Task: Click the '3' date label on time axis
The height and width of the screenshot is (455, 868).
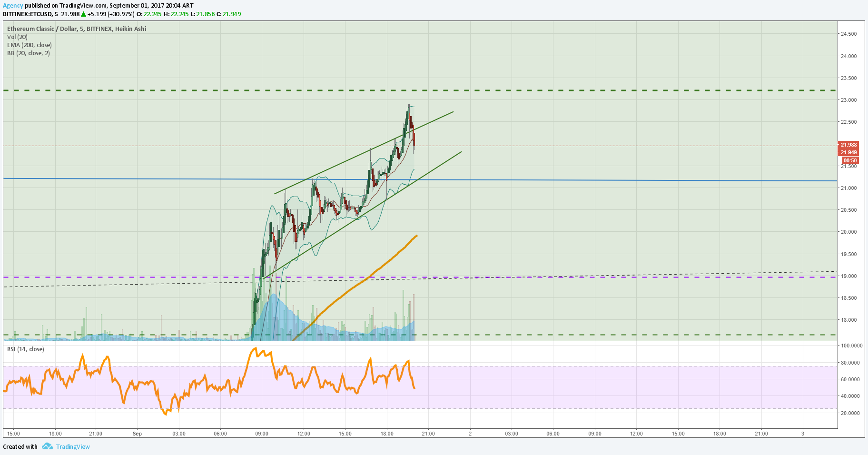Action: pyautogui.click(x=803, y=434)
